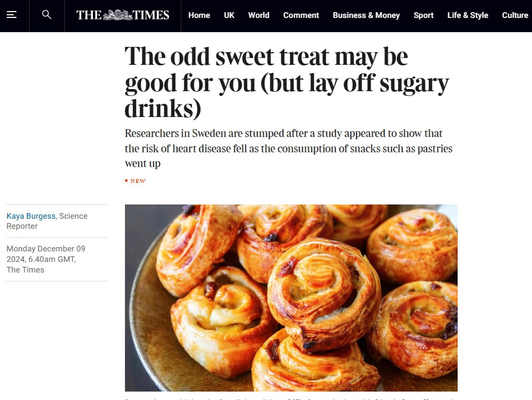Select World in the navigation bar

258,15
